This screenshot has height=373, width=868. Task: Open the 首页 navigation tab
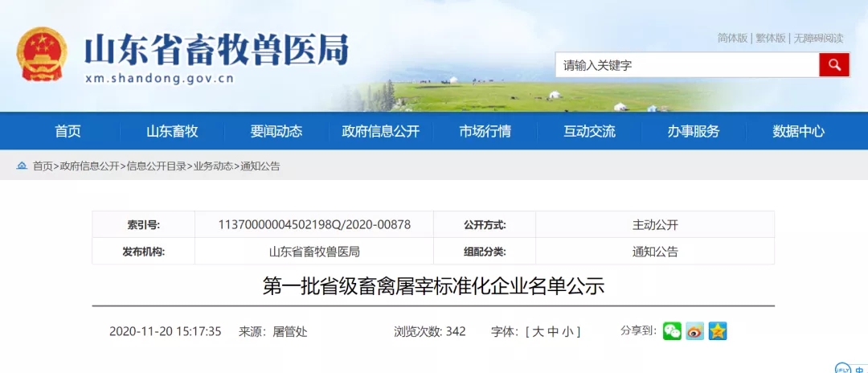(x=68, y=131)
